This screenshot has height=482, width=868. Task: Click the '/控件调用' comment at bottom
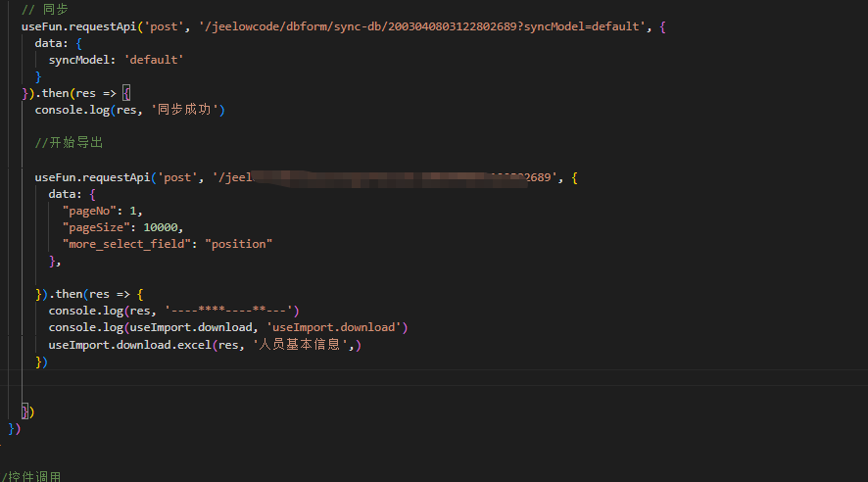pos(31,477)
